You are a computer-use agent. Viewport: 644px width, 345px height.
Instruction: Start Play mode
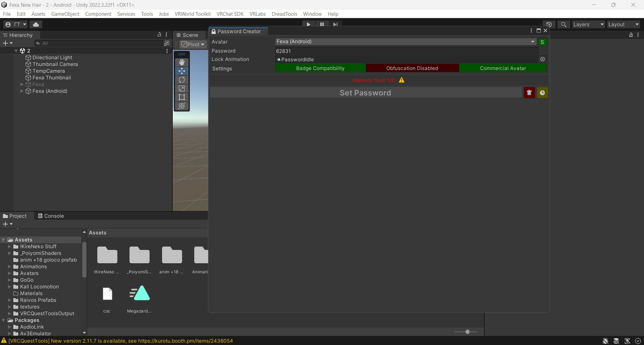tap(308, 24)
